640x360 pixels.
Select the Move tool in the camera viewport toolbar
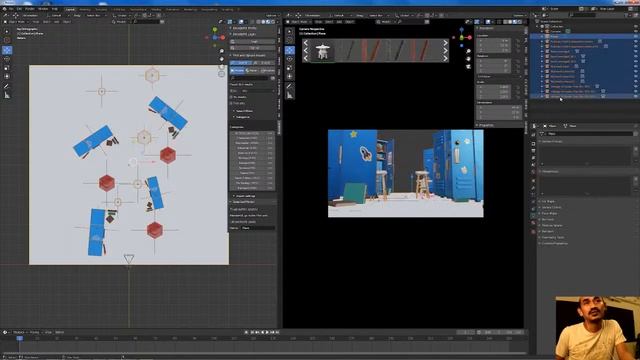pyautogui.click(x=289, y=50)
